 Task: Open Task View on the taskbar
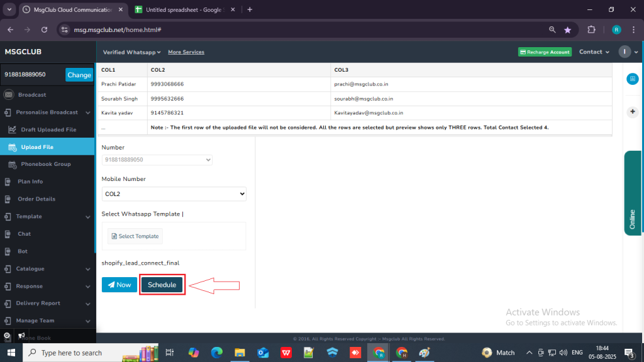pyautogui.click(x=169, y=353)
